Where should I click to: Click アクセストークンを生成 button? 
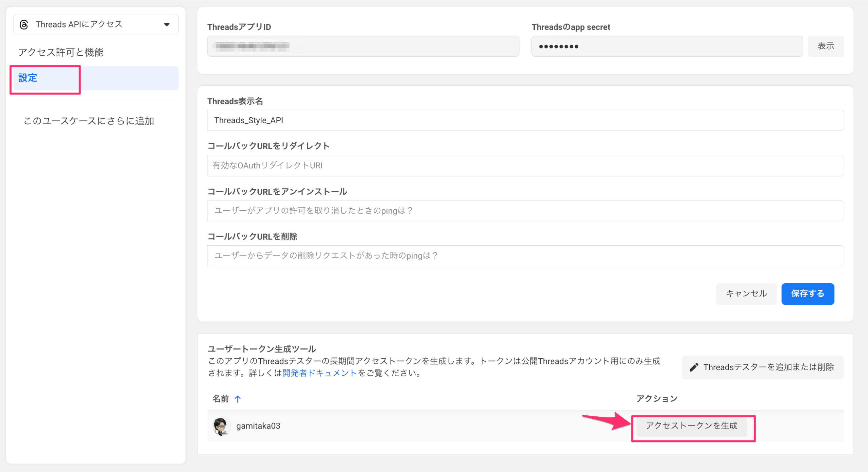(x=691, y=426)
